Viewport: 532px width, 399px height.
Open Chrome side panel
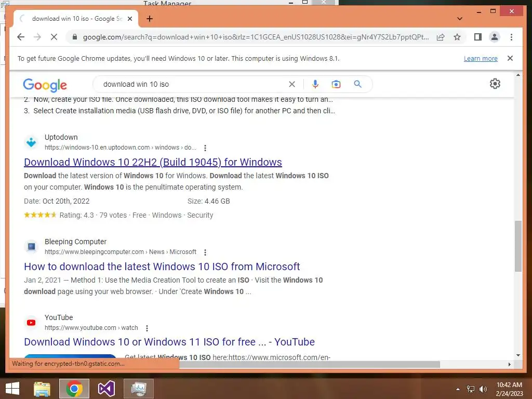coord(478,37)
